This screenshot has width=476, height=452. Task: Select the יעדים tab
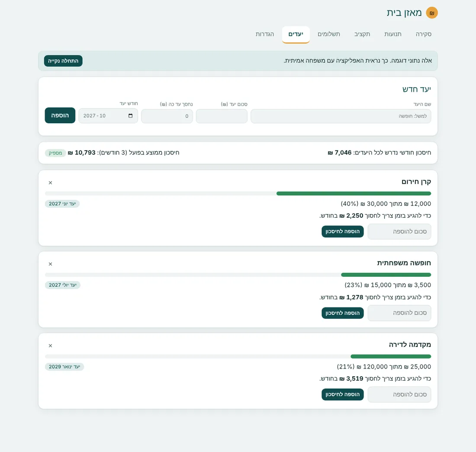click(x=296, y=34)
